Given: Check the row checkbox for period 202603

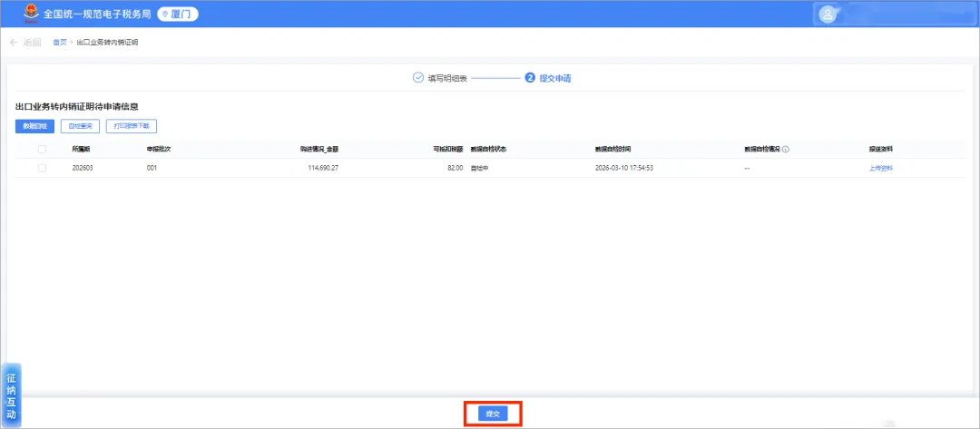Looking at the screenshot, I should click(x=42, y=168).
